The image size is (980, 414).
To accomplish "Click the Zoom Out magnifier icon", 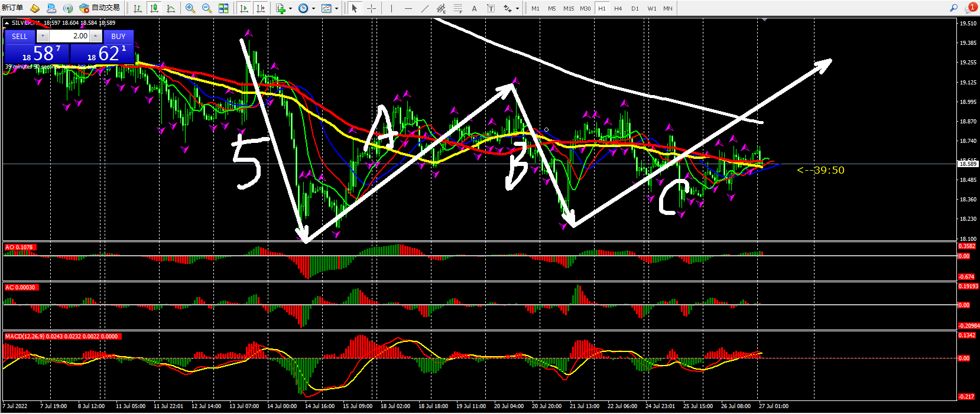I will tap(207, 8).
